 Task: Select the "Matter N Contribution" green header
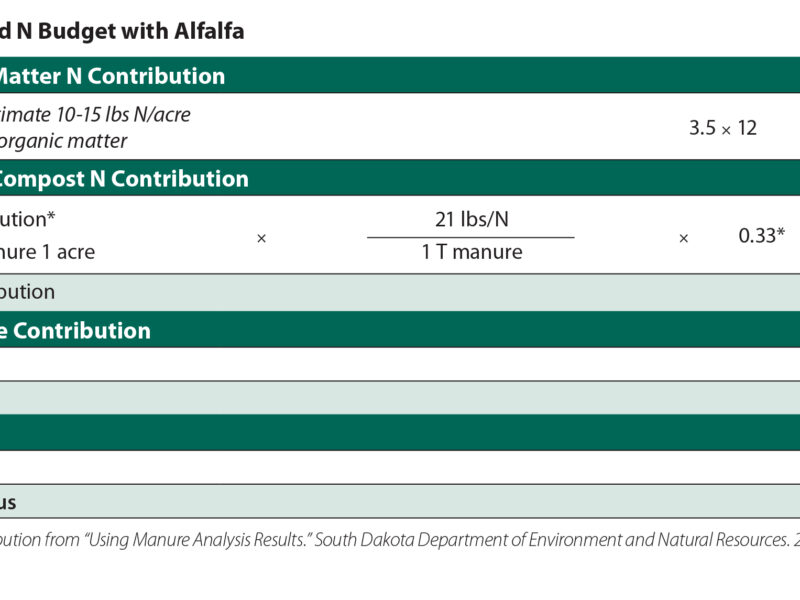pos(112,76)
